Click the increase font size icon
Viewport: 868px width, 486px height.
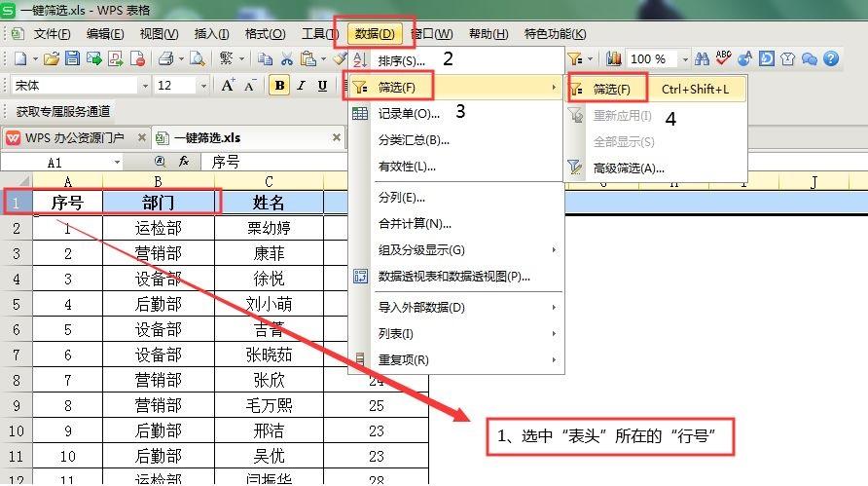(228, 86)
